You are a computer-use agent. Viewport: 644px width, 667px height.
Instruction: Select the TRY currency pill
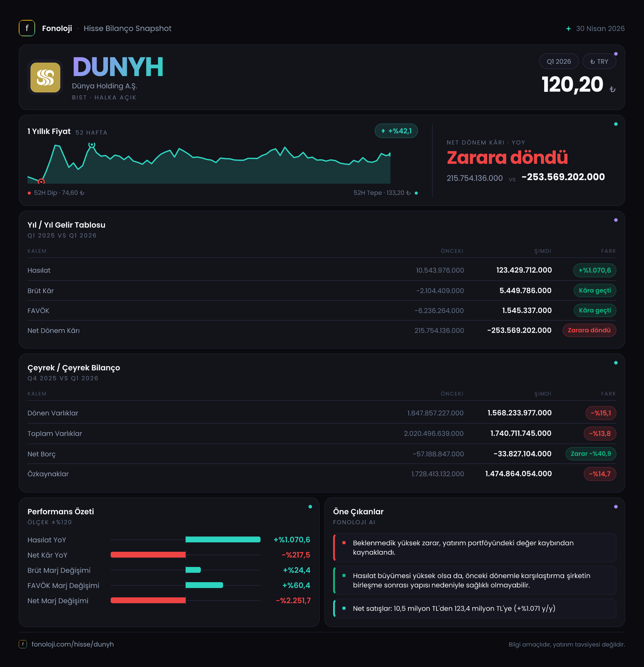(599, 61)
